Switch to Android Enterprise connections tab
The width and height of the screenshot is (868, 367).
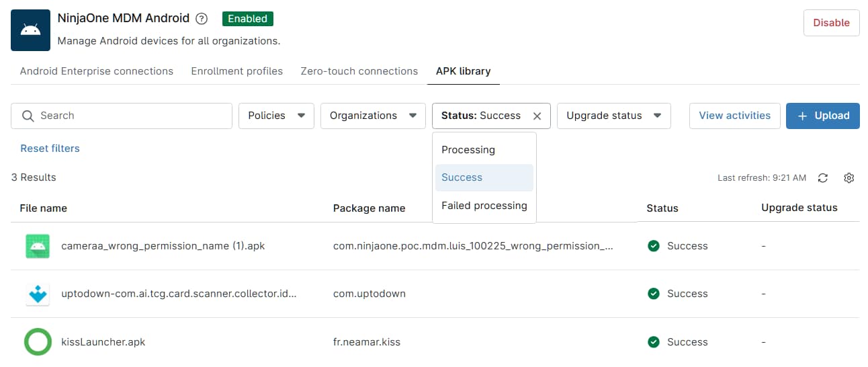pyautogui.click(x=97, y=71)
